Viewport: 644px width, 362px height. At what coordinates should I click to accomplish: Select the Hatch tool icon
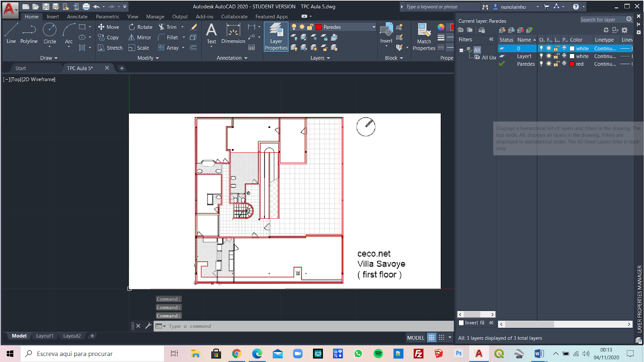tap(82, 47)
